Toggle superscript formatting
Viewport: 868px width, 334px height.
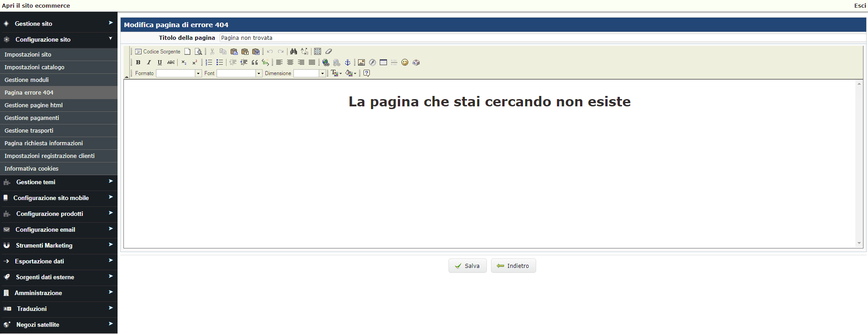pos(195,62)
